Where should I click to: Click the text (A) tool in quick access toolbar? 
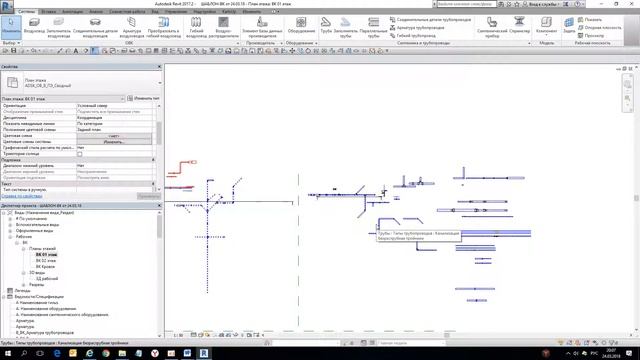76,51
